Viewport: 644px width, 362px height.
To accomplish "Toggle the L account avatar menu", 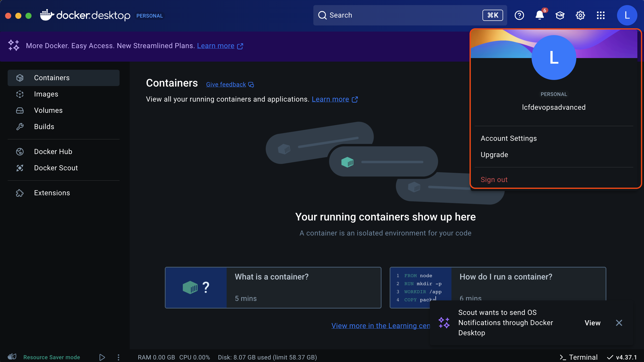I will tap(627, 15).
